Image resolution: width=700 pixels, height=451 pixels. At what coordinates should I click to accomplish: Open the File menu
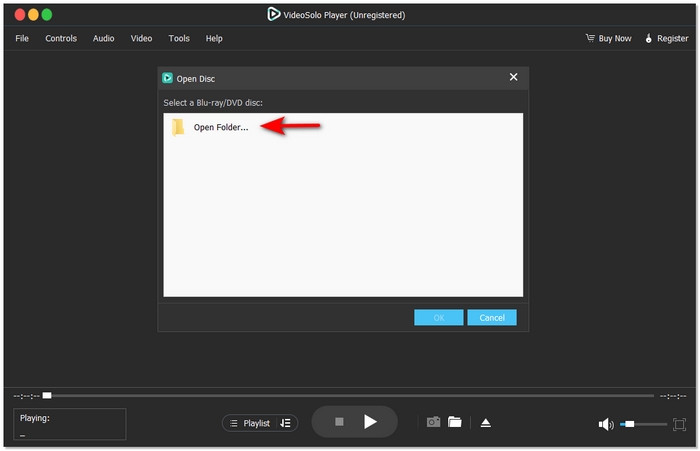pos(22,38)
